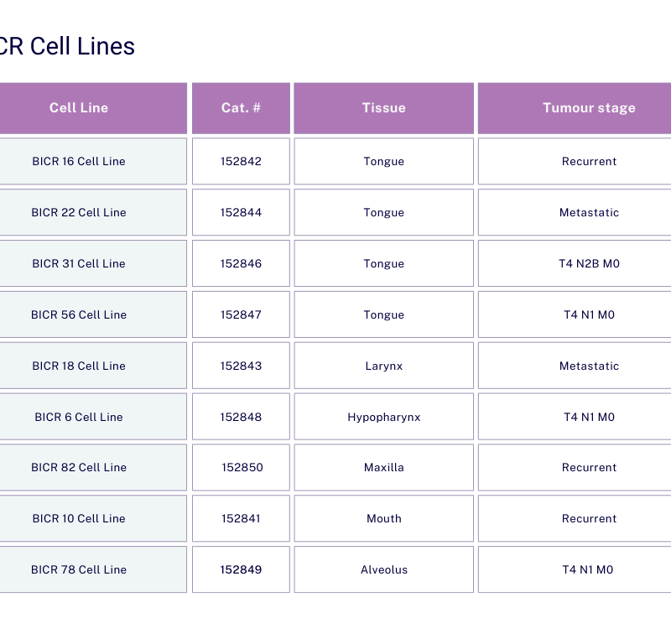The image size is (671, 644).
Task: Open the BICR 22 Cell Line entry
Action: pos(79,213)
